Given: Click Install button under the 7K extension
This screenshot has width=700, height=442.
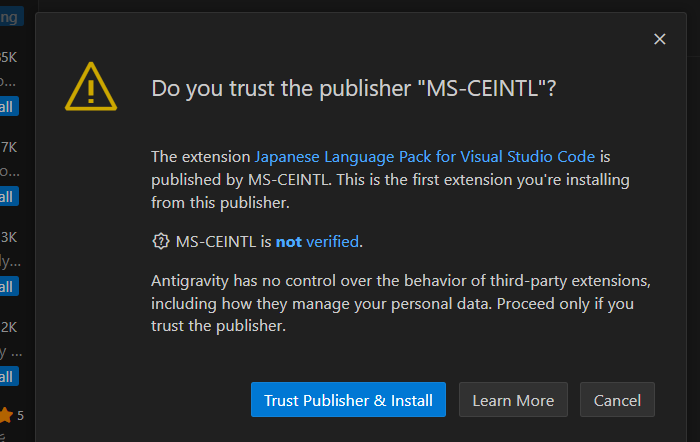Looking at the screenshot, I should pyautogui.click(x=8, y=196).
